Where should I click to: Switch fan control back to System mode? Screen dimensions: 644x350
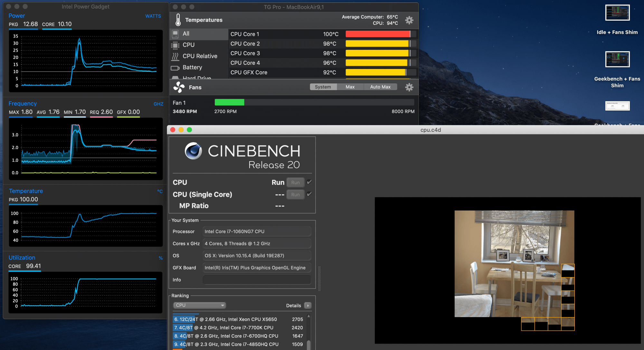(323, 86)
